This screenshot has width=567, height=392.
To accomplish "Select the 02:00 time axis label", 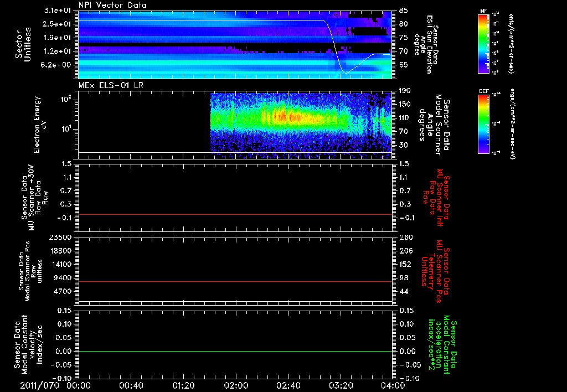I will coord(235,385).
